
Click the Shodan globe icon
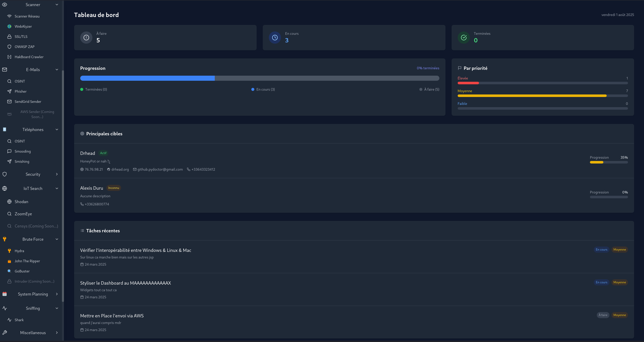[x=9, y=202]
